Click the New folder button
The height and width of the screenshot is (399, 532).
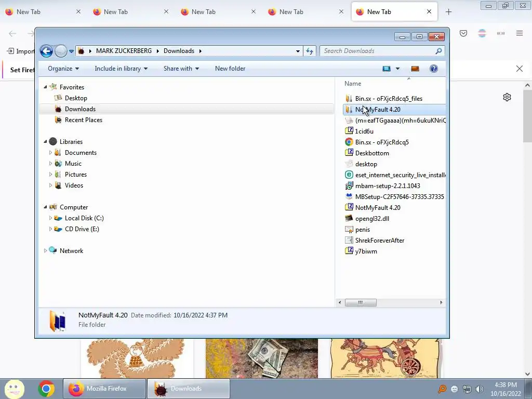(x=230, y=69)
